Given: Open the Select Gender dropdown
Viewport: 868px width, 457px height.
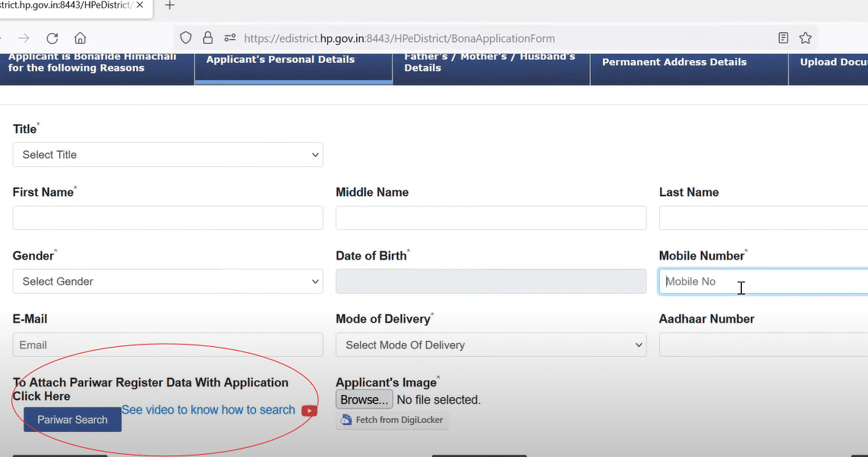Looking at the screenshot, I should [167, 281].
